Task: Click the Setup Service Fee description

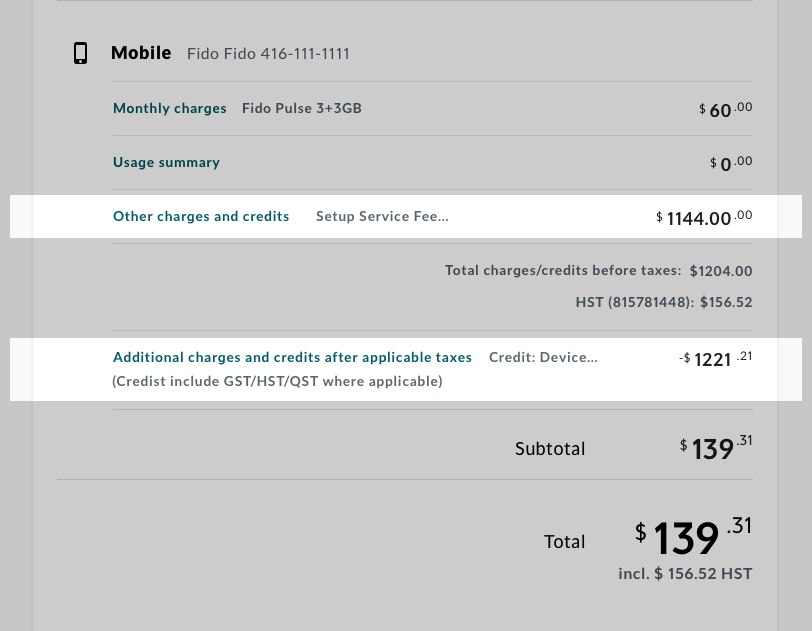Action: click(x=382, y=216)
